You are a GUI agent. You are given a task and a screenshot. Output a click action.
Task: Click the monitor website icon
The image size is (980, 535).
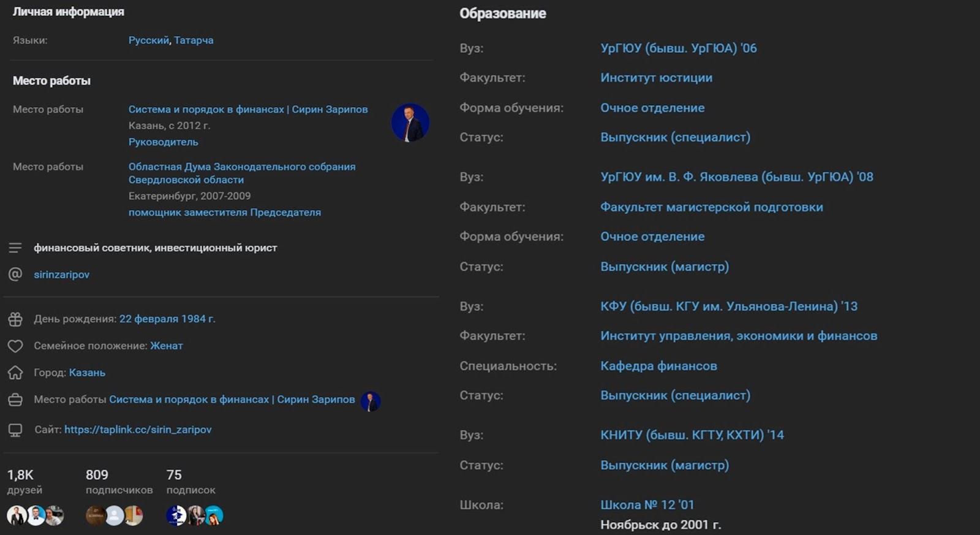pos(15,430)
